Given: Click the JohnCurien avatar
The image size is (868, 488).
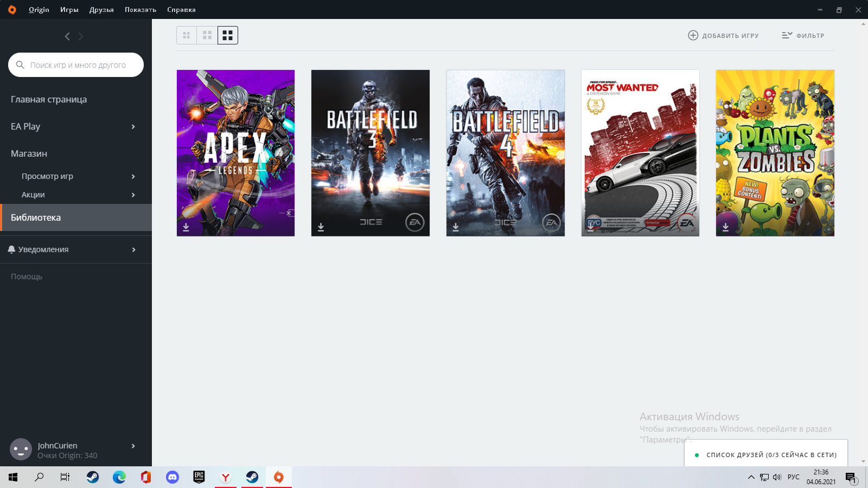Looking at the screenshot, I should click(x=21, y=450).
